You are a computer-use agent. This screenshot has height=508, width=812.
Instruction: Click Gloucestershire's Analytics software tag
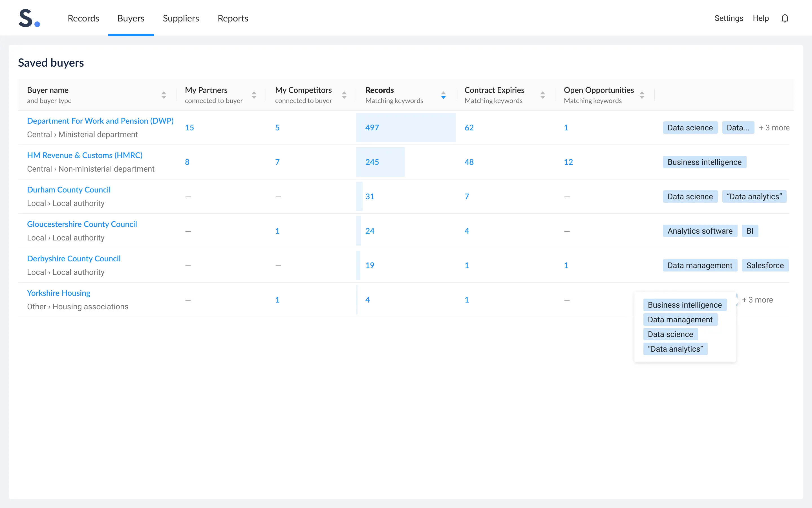(700, 231)
